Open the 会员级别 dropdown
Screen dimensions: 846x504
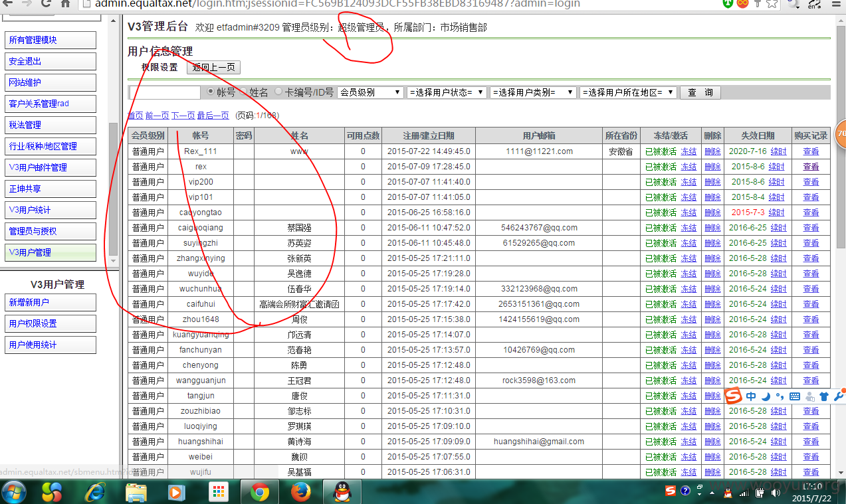[370, 92]
